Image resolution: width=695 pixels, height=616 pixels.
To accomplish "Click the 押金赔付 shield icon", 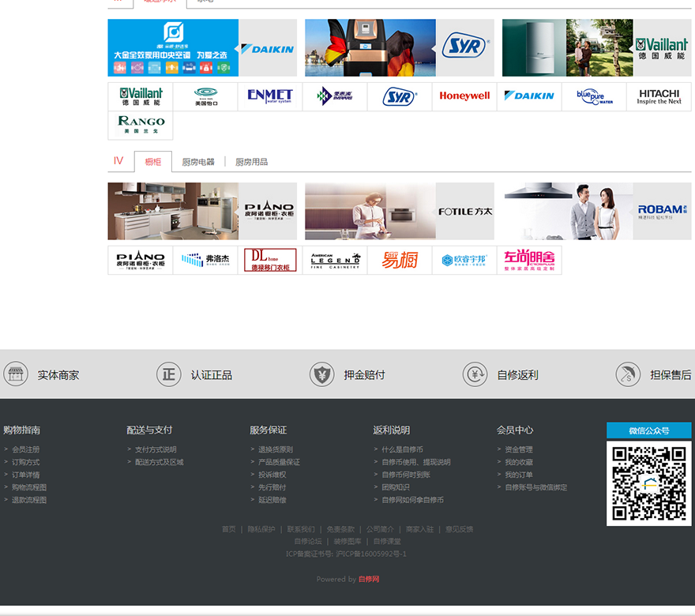I will point(321,374).
